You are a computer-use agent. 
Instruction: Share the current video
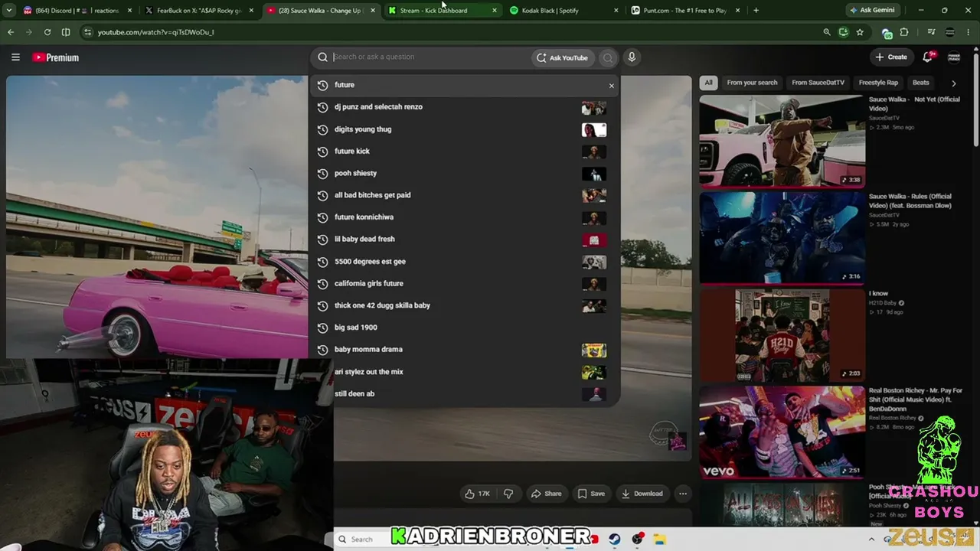pos(547,494)
